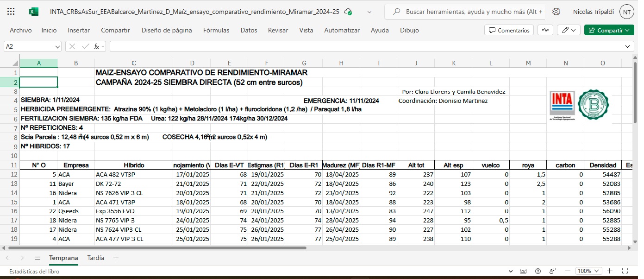Open settings gear icon
The height and width of the screenshot is (279, 644).
pos(556,12)
